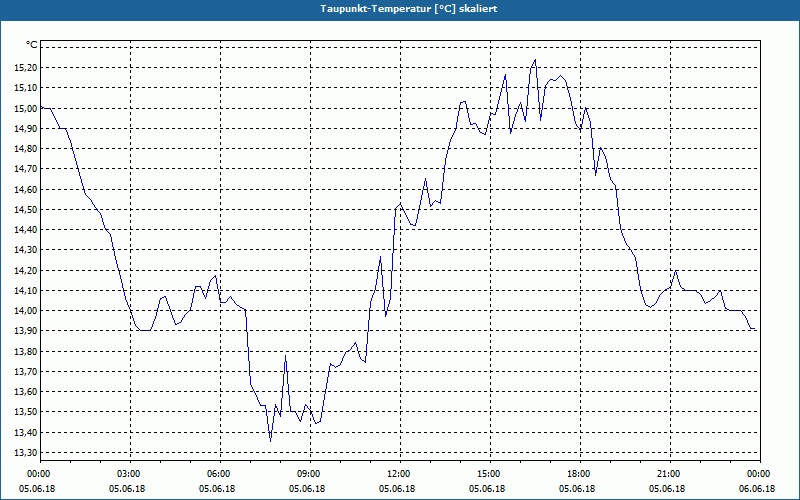Click the 14,60 y-axis value
Image resolution: width=800 pixels, height=500 pixels.
pos(26,189)
